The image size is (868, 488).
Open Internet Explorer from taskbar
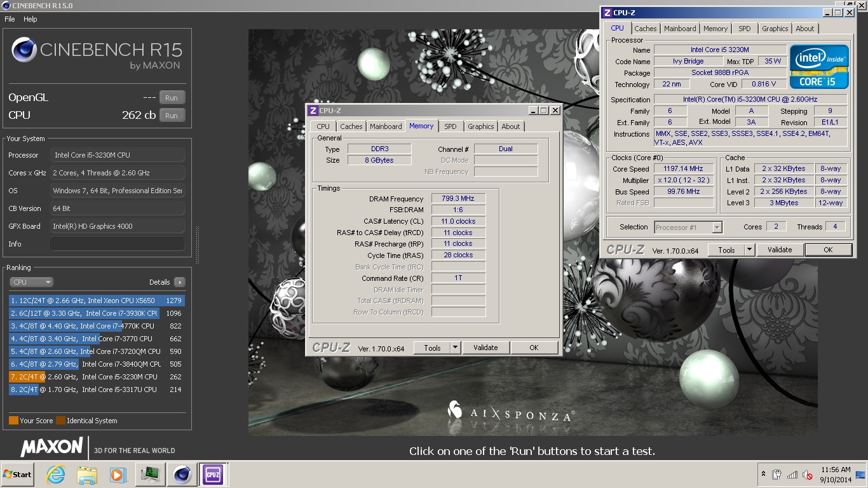pos(56,475)
